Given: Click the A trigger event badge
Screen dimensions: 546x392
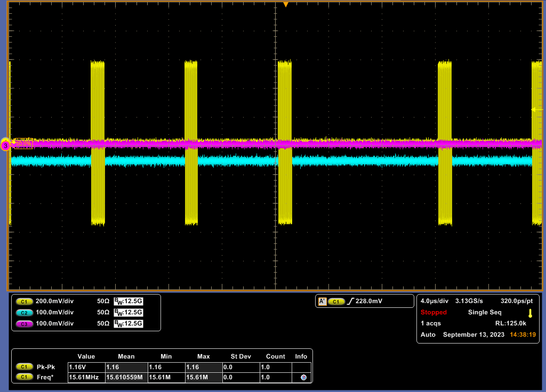Looking at the screenshot, I should tap(323, 301).
